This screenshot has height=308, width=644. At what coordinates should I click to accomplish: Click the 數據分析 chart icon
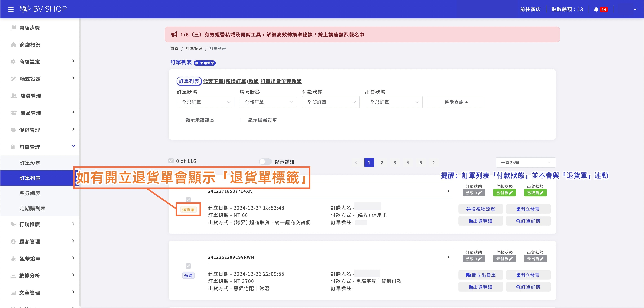(x=13, y=276)
